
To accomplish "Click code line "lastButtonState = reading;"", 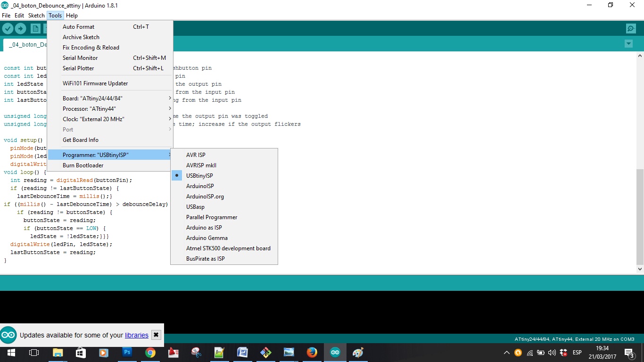I will [x=53, y=252].
